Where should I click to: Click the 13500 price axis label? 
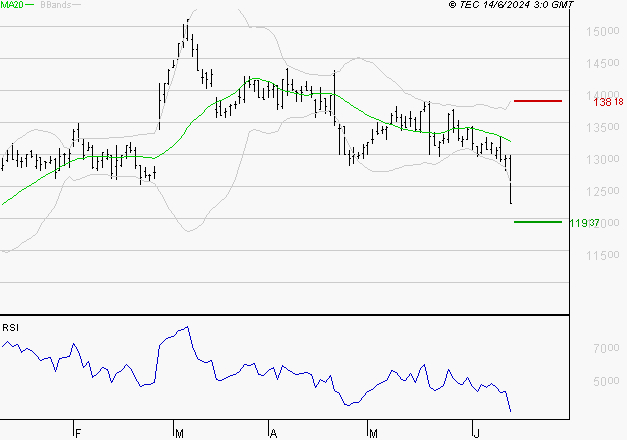603,127
